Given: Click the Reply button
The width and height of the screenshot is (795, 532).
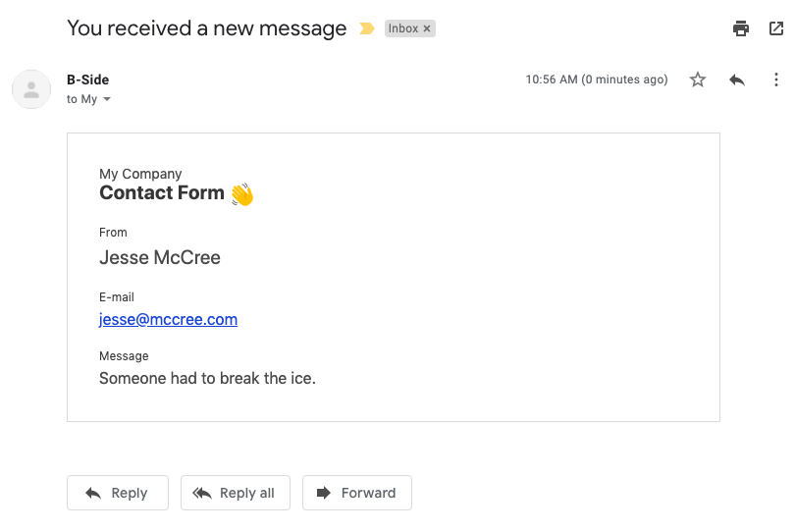Looking at the screenshot, I should point(118,493).
